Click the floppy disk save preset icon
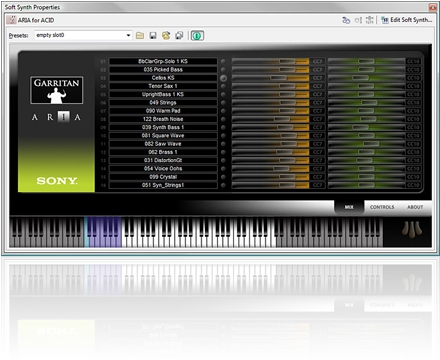 (x=153, y=35)
